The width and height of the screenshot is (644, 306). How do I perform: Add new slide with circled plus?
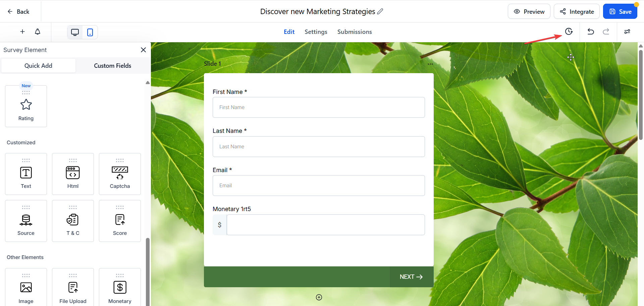pos(319,297)
